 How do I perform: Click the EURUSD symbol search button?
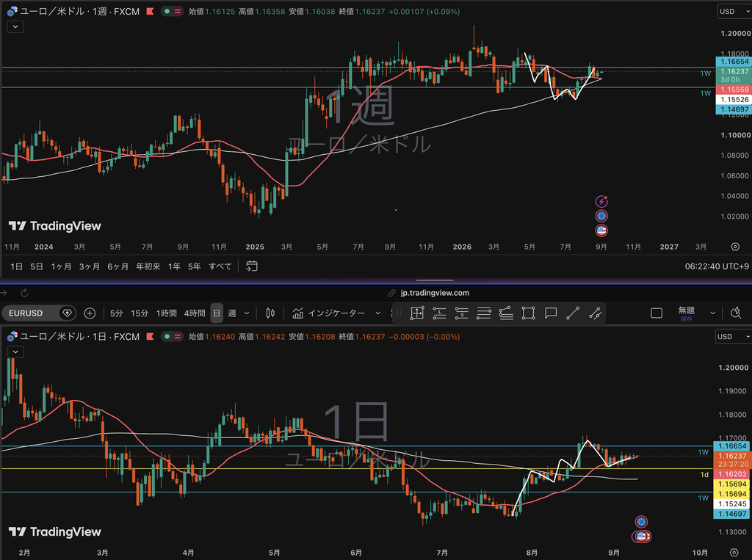39,313
